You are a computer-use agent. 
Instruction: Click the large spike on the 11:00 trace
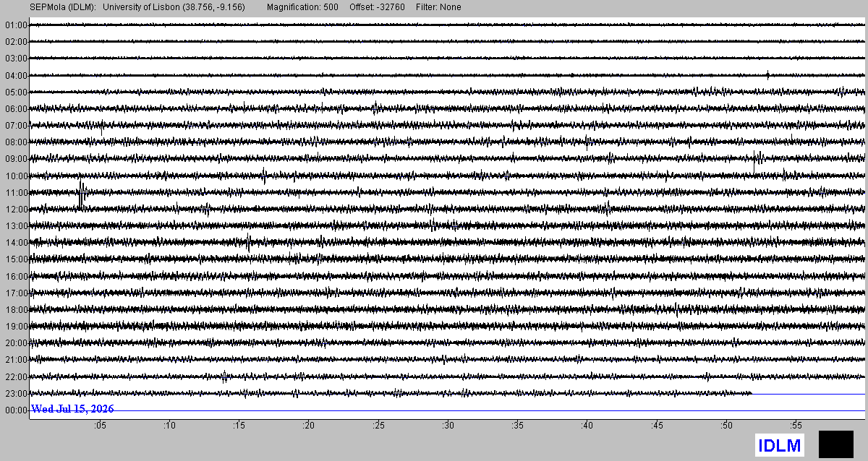(x=81, y=194)
